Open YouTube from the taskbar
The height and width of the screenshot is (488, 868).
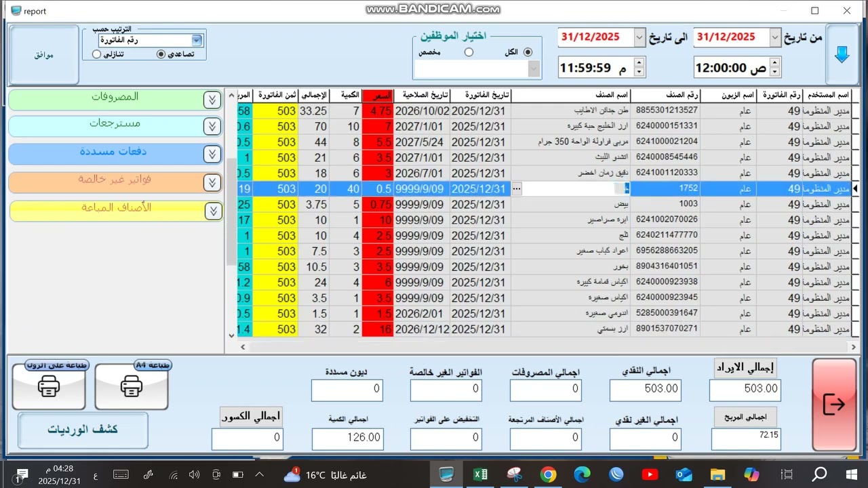pos(649,474)
